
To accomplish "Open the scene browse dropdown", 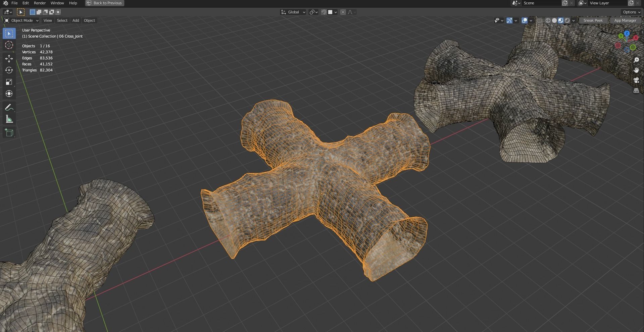I will coord(516,3).
